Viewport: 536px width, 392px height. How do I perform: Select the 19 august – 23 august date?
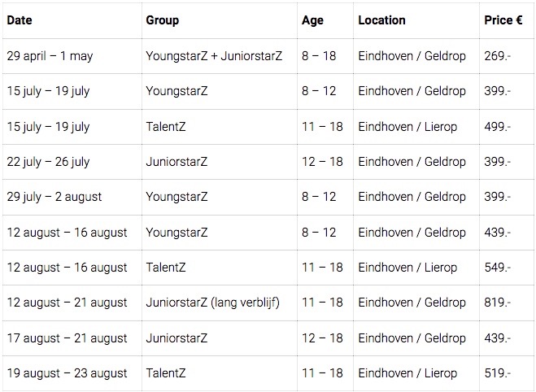coord(67,373)
